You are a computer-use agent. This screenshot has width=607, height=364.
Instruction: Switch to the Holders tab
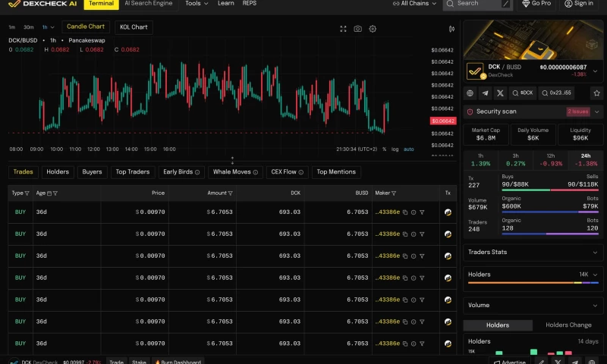click(x=58, y=172)
